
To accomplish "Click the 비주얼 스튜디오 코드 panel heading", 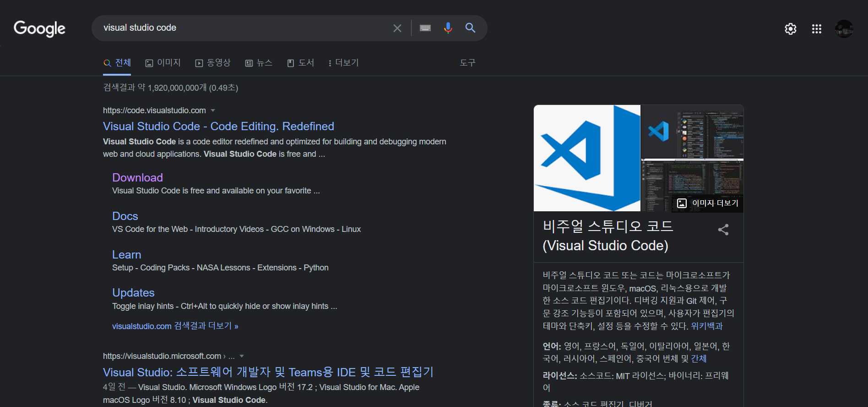I will tap(608, 236).
